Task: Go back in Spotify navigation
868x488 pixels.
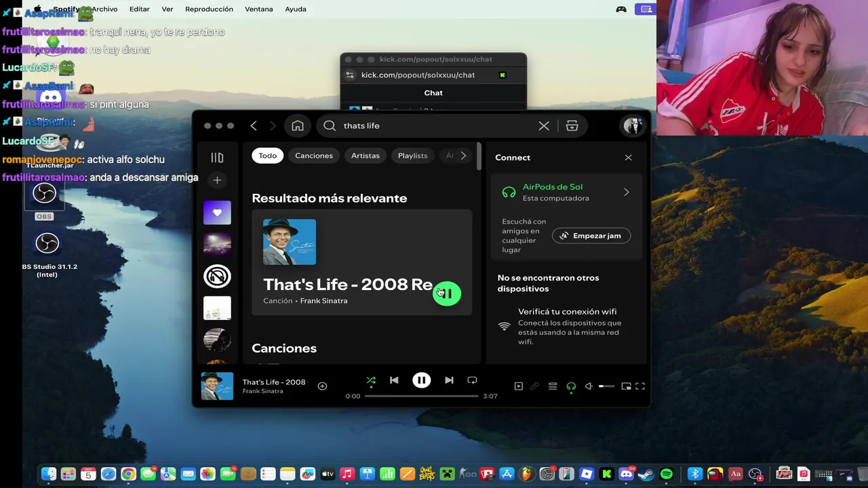Action: tap(254, 125)
